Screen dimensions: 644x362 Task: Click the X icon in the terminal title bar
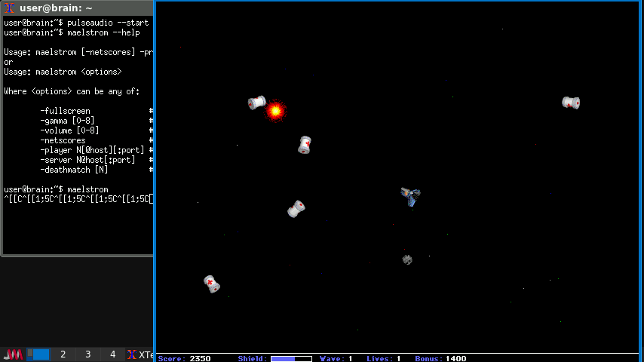pyautogui.click(x=9, y=8)
